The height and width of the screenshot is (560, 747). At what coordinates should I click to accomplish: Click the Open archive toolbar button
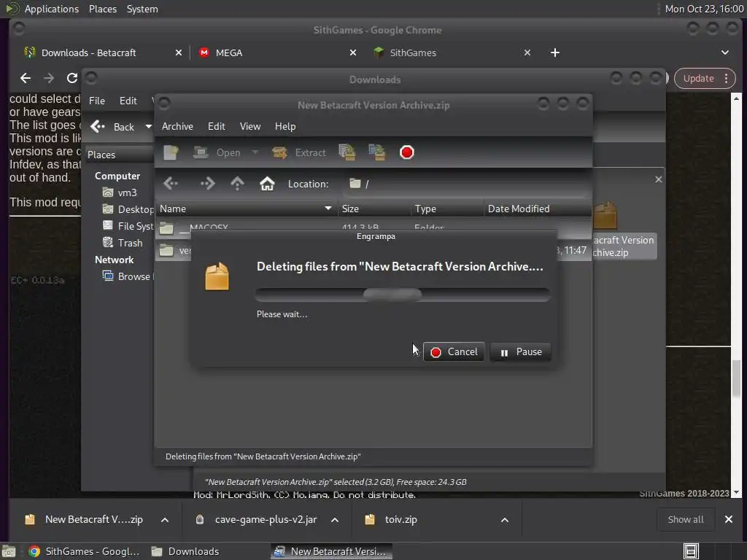[x=217, y=152]
